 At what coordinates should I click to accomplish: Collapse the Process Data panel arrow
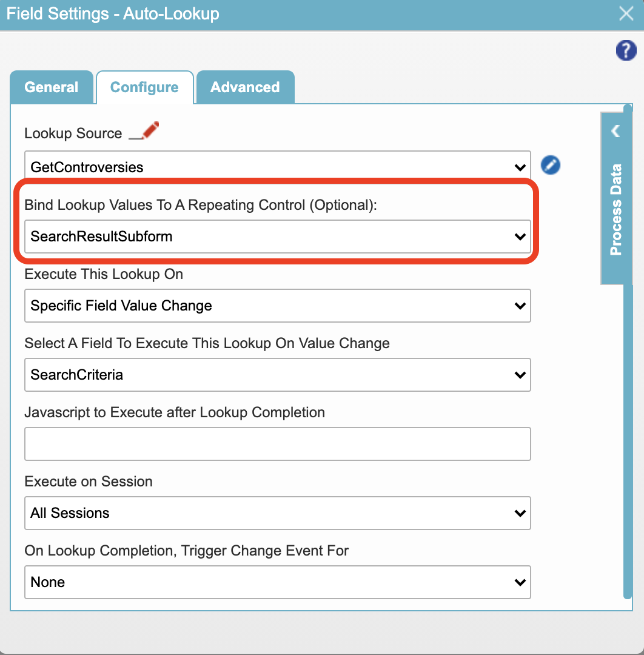coord(616,130)
